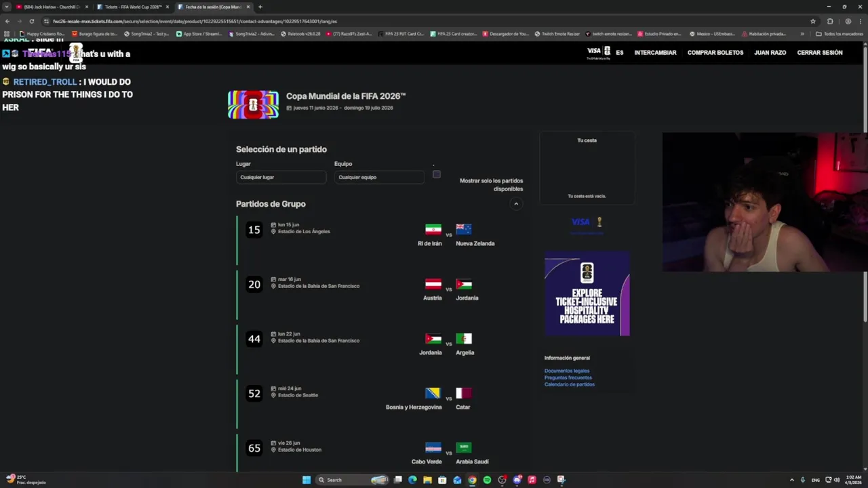Open the Preguntas frecuentes link
Screen dimensions: 868x488
(x=568, y=378)
